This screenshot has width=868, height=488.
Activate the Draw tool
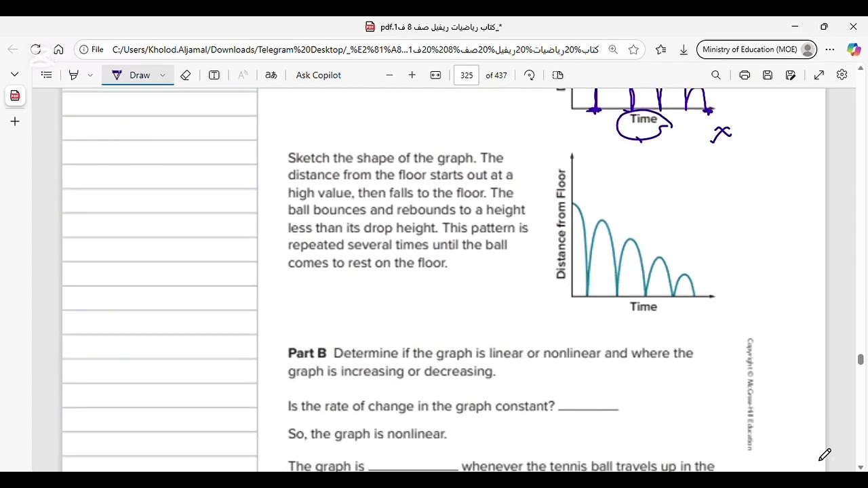click(x=132, y=75)
